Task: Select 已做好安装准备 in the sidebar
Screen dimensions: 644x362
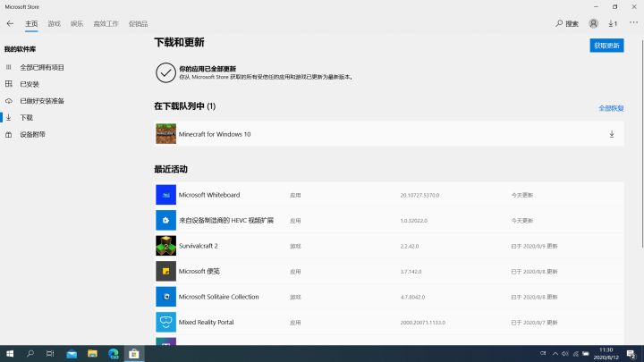Action: 42,101
